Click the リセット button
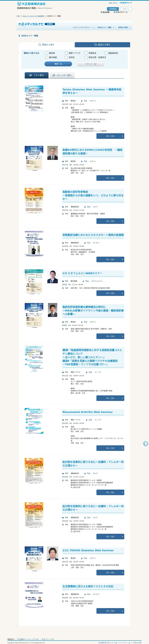The height and width of the screenshot is (644, 149). (91, 64)
